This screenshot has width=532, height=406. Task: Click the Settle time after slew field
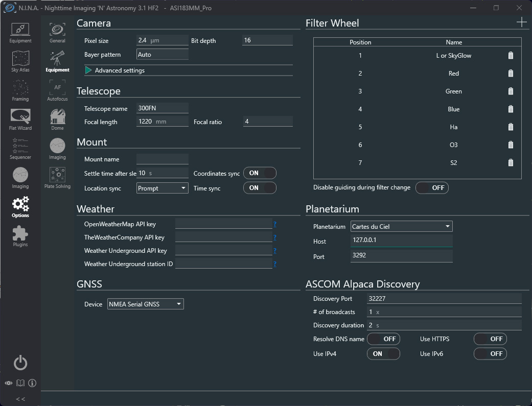[x=163, y=173]
